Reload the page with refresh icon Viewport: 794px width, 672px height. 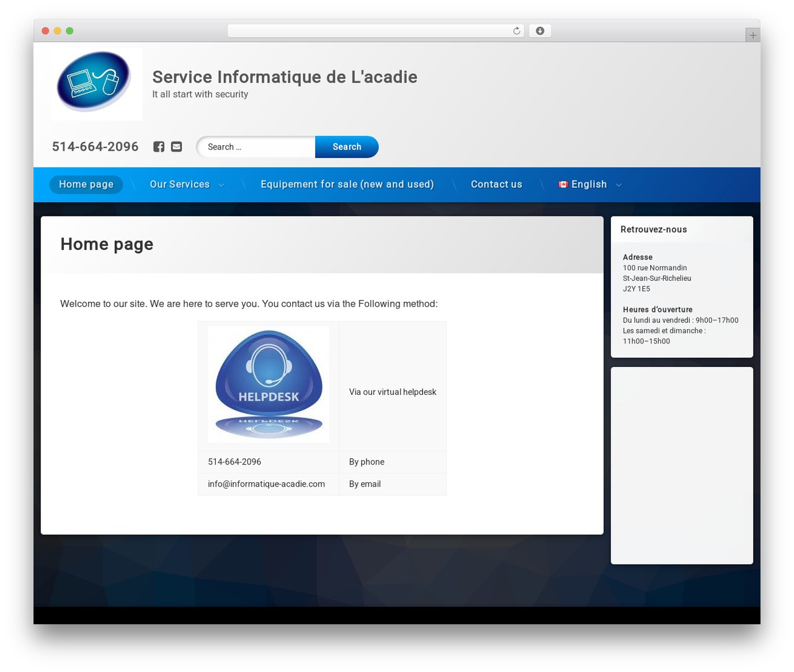pyautogui.click(x=517, y=31)
